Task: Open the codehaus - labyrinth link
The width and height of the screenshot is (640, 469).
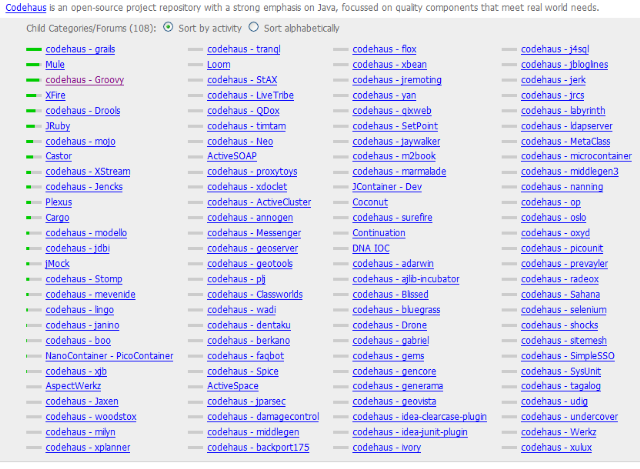Action: tap(563, 111)
